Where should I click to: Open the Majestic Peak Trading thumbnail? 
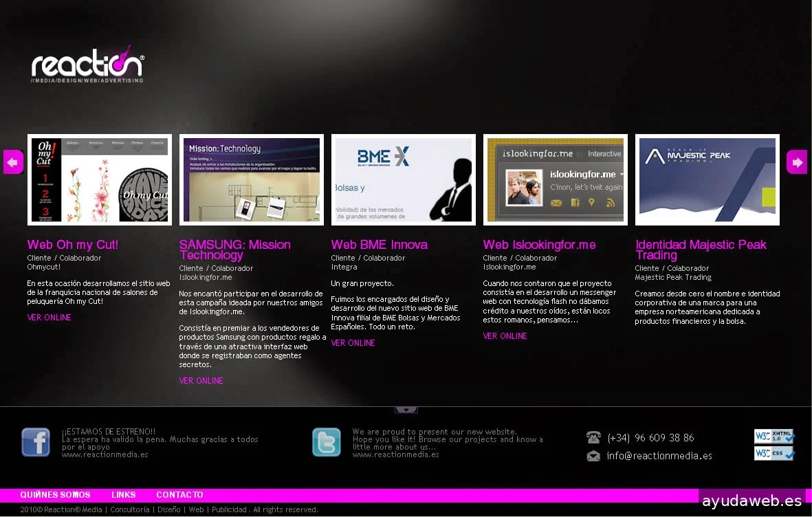pos(707,179)
